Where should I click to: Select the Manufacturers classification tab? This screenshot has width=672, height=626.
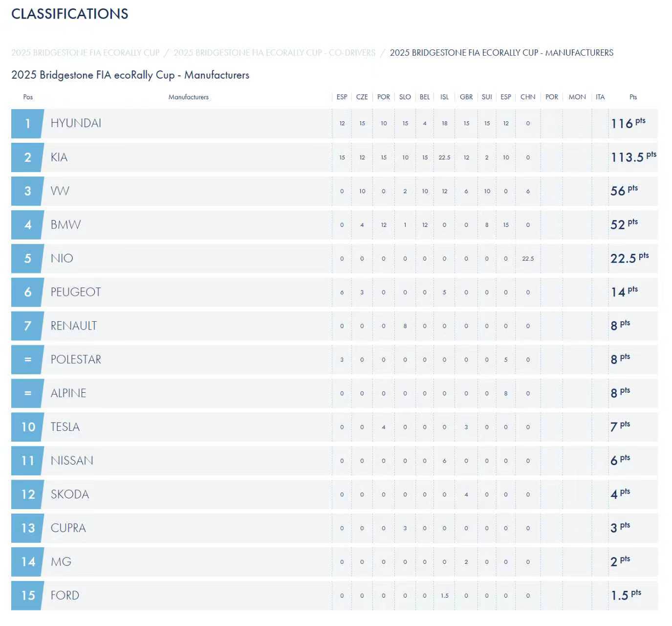coord(501,53)
